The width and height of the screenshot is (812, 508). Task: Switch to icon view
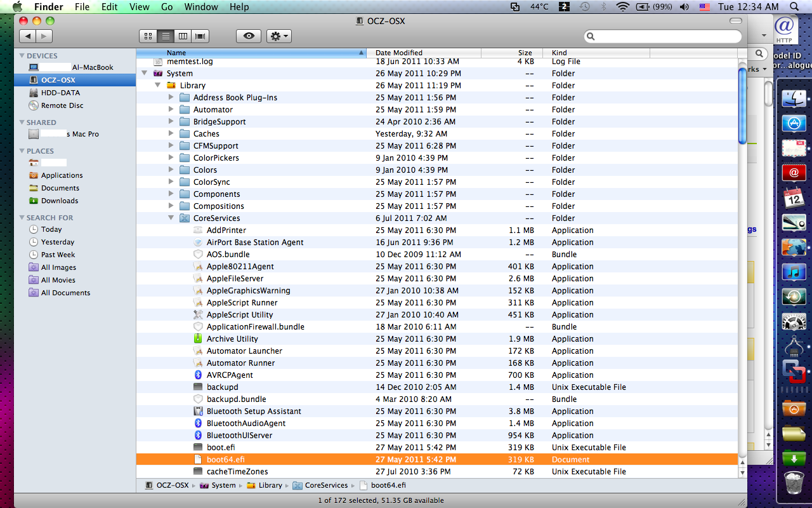(x=148, y=36)
